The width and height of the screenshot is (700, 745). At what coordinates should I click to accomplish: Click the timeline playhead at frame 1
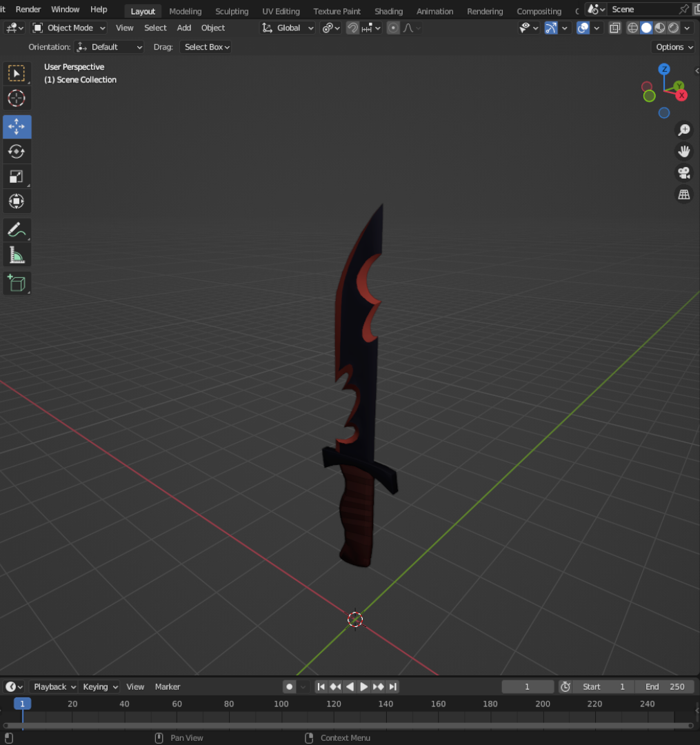pyautogui.click(x=22, y=704)
